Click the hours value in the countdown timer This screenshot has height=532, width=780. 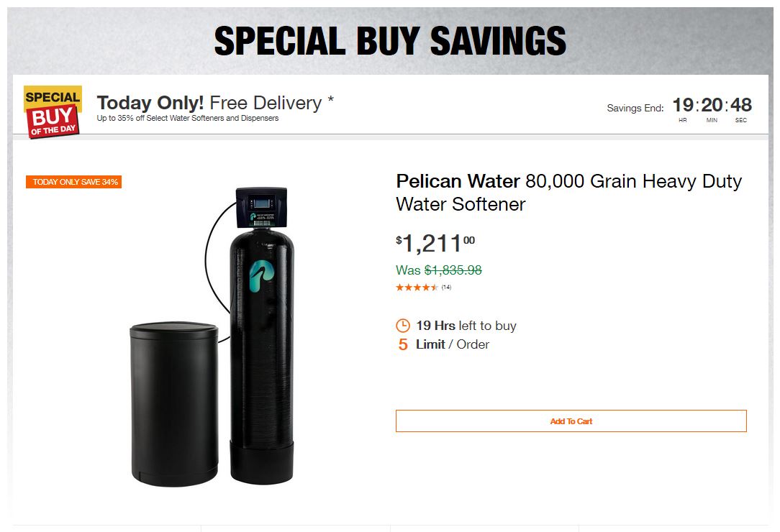[x=682, y=106]
